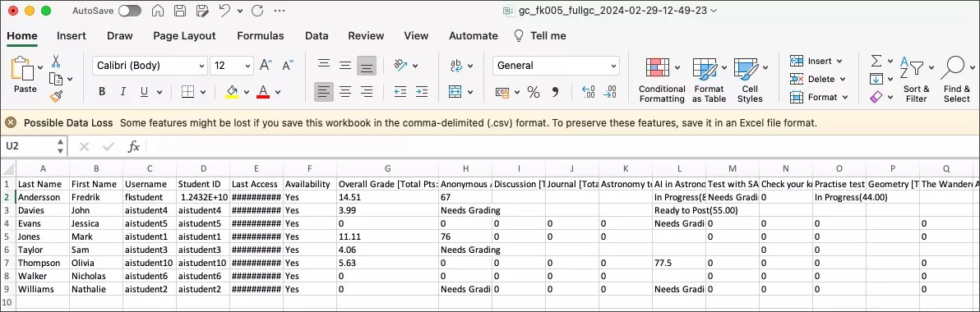Viewport: 980px width, 312px height.
Task: Click the AutoSum sigma icon
Action: coord(876,61)
